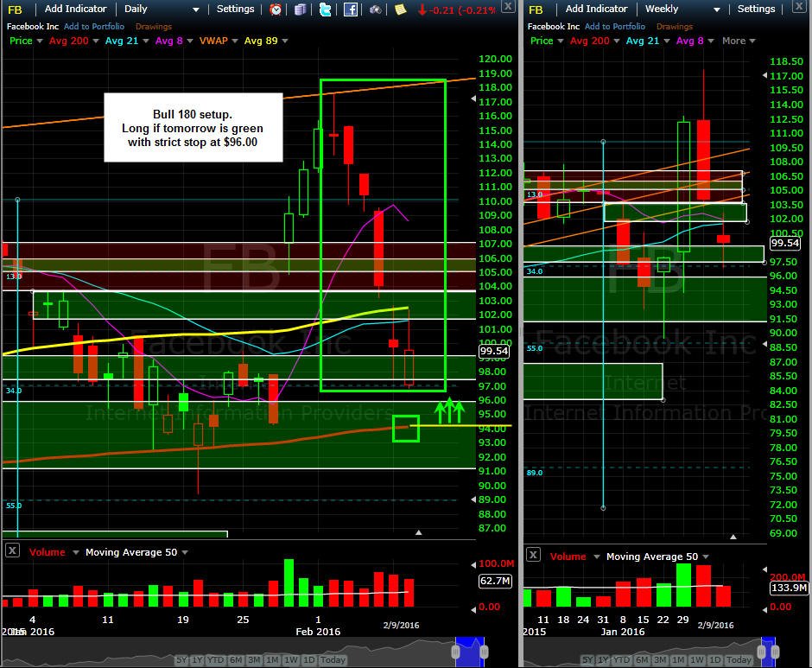Select the 1M range on weekly timeline
The width and height of the screenshot is (812, 668).
coord(678,659)
